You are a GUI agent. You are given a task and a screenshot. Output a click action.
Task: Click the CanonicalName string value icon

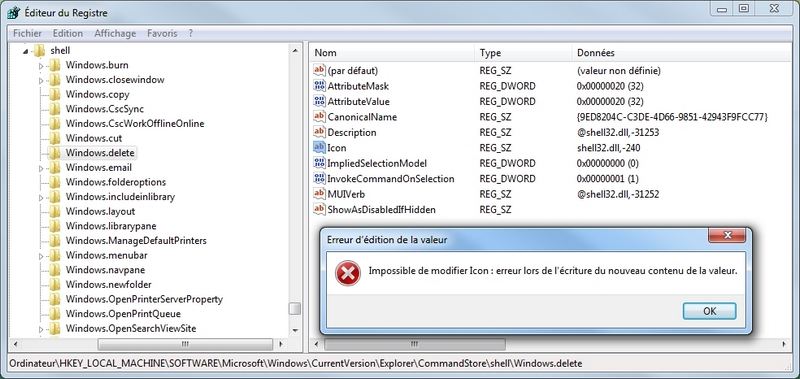[x=319, y=117]
